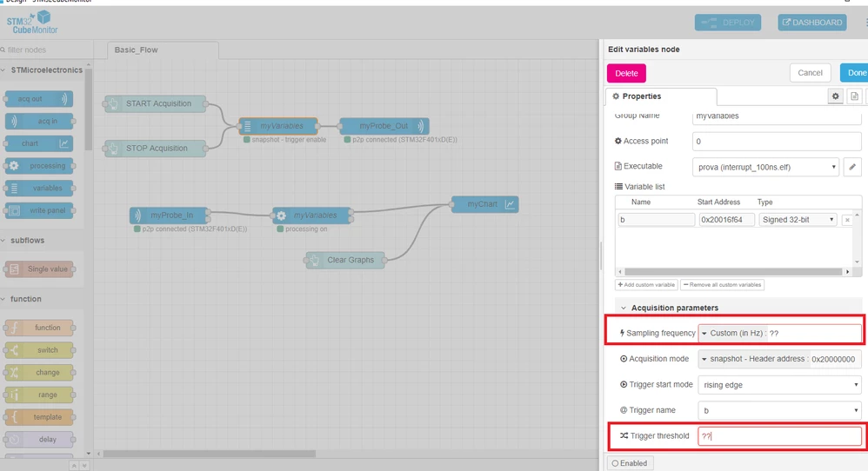This screenshot has width=868, height=471.
Task: Click the Cancel button
Action: (810, 73)
